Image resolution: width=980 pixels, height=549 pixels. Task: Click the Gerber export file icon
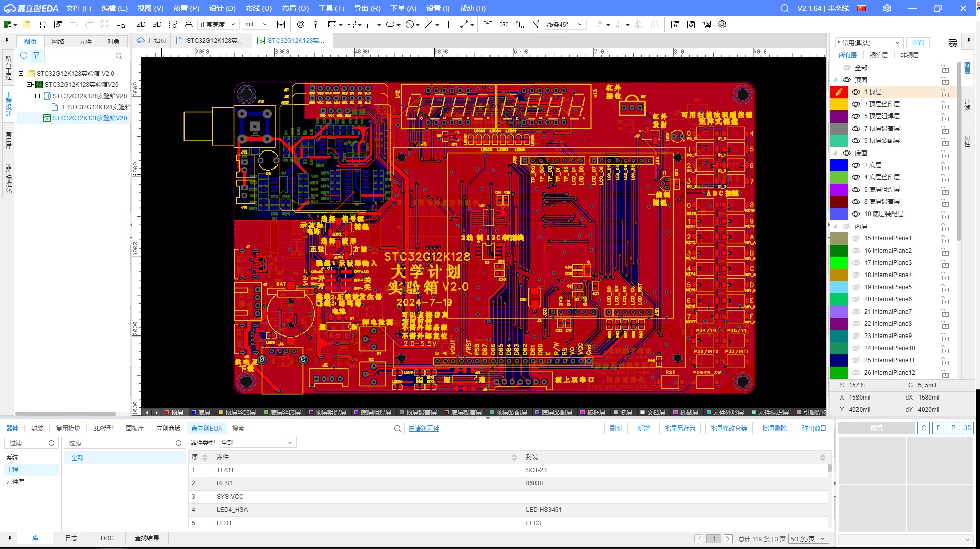point(675,24)
